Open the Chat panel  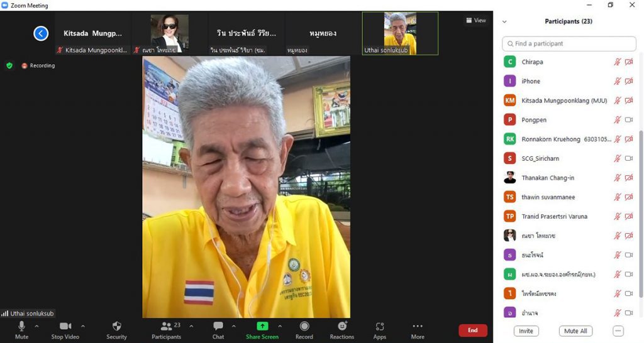pos(218,326)
